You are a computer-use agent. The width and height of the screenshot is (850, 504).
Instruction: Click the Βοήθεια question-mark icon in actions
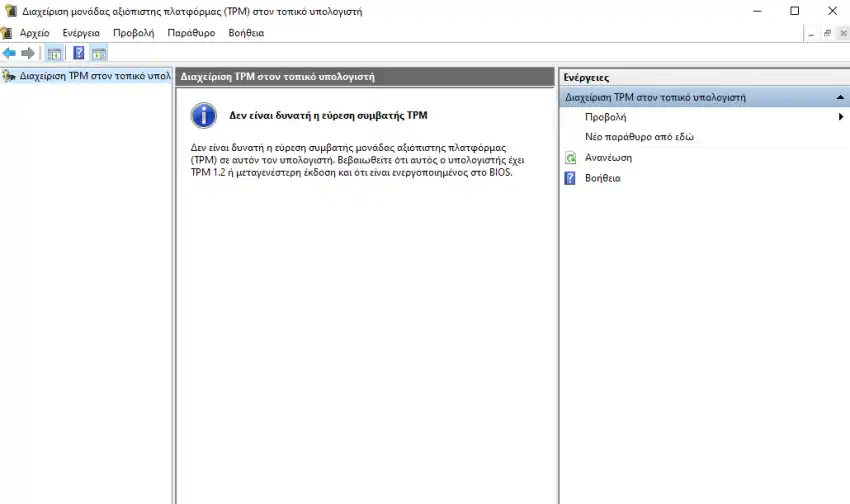pos(570,178)
